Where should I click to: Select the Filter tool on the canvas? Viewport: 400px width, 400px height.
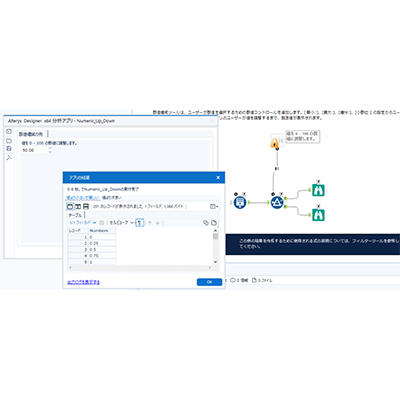tap(277, 202)
